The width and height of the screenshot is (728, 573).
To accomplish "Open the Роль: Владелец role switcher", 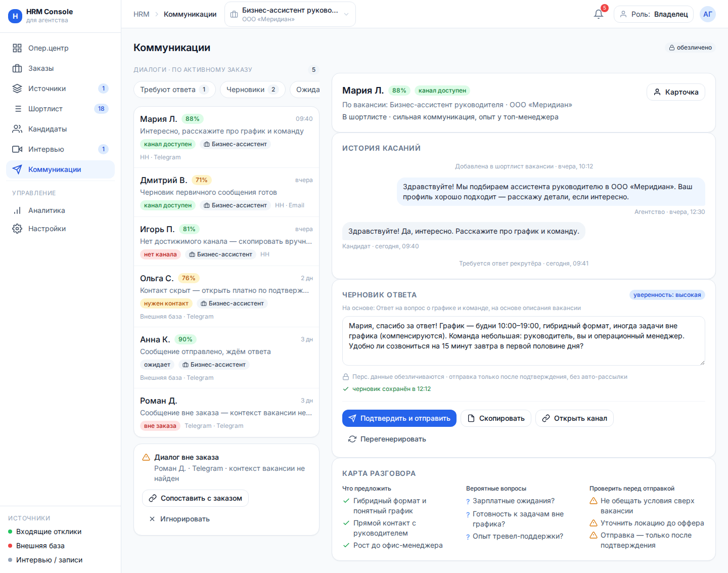I will (x=654, y=14).
